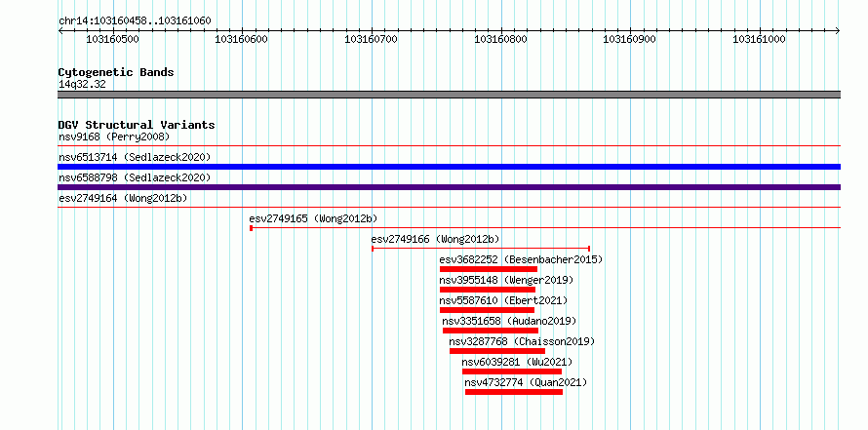Open esv3682252 (Besenbacher2015) label
Viewport: 868px width, 430px height.
pos(521,259)
